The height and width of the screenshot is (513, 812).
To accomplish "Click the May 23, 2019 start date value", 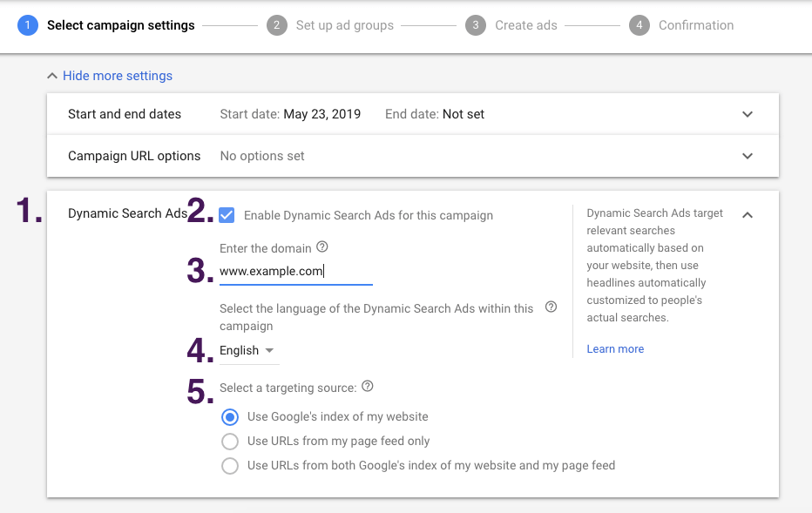I will 322,114.
